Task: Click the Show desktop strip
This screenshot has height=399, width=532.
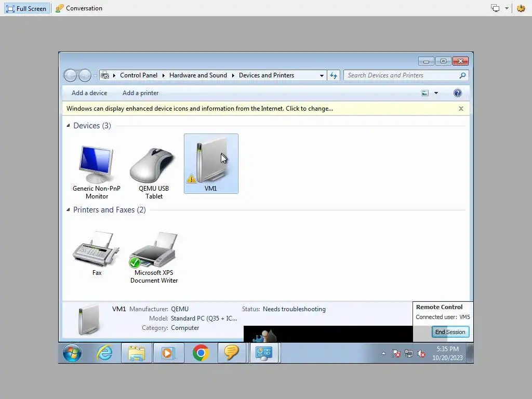Action: tap(470, 353)
